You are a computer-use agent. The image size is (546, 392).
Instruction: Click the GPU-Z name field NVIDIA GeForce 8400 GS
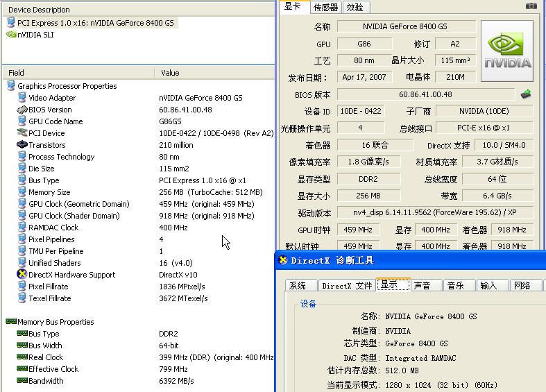click(406, 26)
